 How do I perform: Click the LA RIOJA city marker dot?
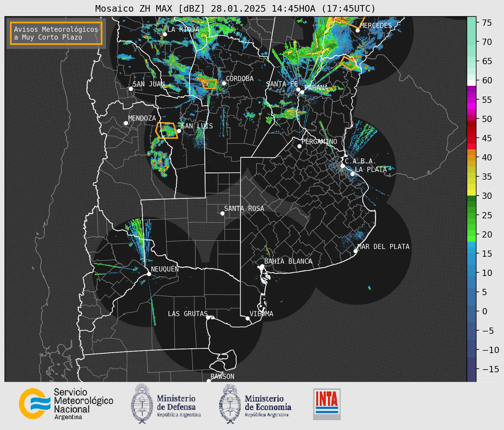tap(165, 34)
